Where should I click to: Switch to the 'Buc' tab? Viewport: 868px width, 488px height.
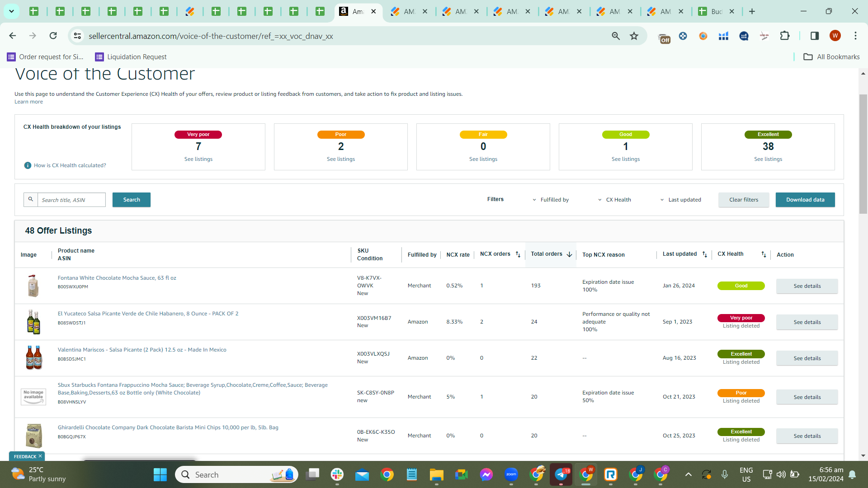click(x=717, y=12)
